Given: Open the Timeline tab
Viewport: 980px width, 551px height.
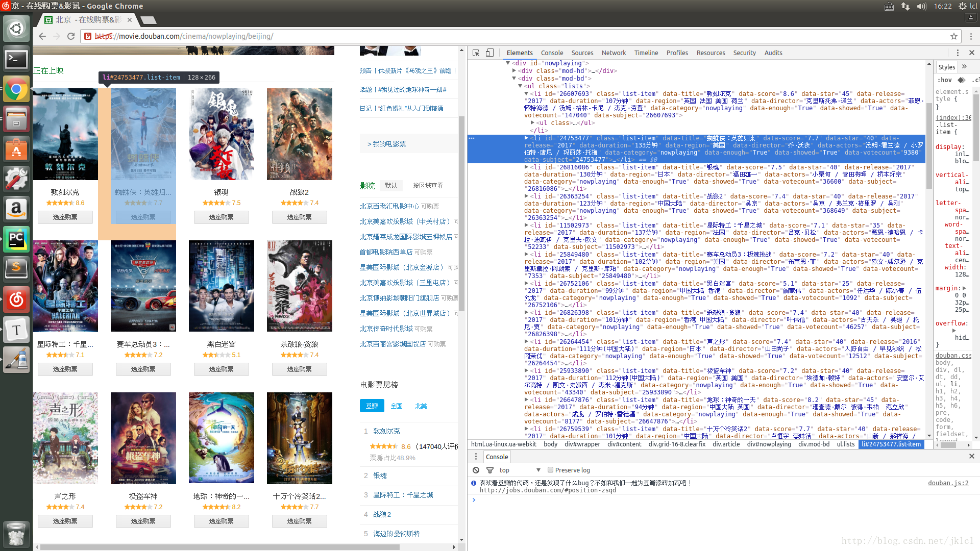Looking at the screenshot, I should 646,53.
